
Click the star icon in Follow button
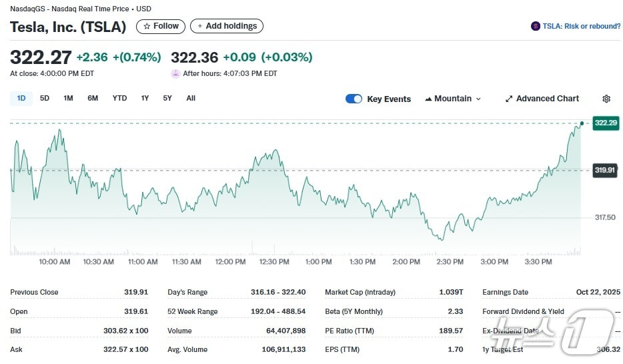[x=147, y=26]
